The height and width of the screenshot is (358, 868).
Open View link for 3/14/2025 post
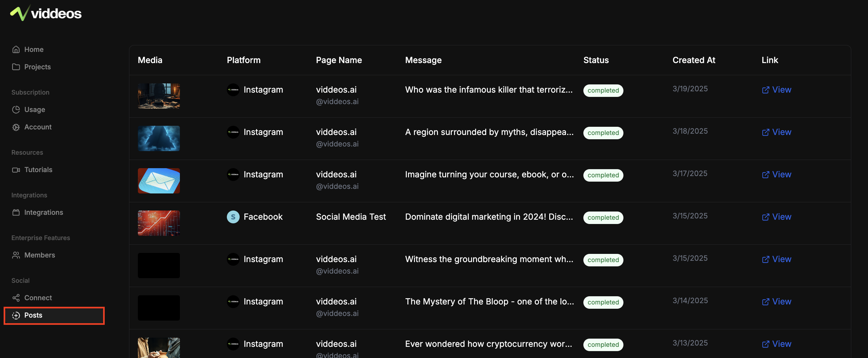coord(776,302)
